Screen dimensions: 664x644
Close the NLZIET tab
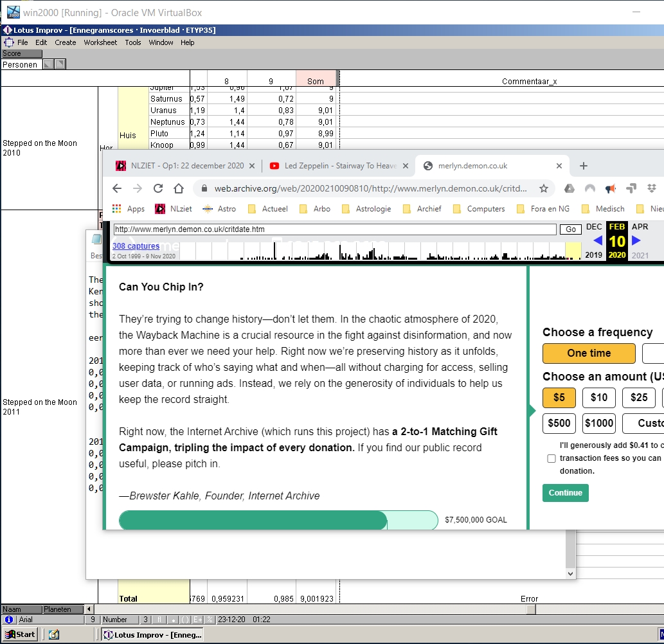tap(252, 166)
